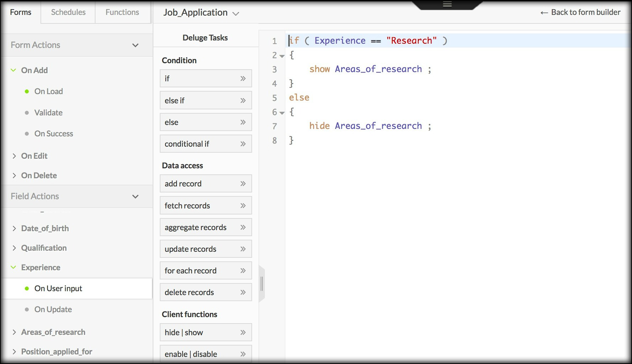The width and height of the screenshot is (632, 364).
Task: Click the else keyword on line 5
Action: pyautogui.click(x=299, y=98)
